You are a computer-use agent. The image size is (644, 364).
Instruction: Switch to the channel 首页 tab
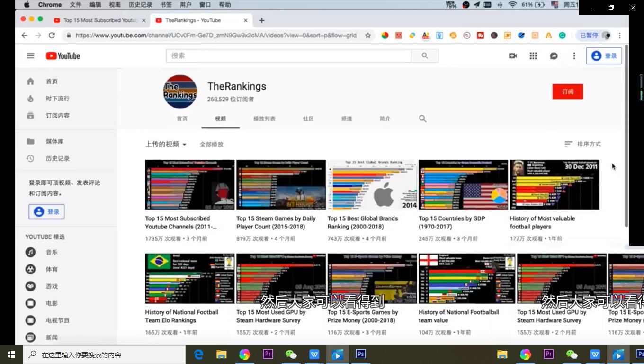coord(182,119)
